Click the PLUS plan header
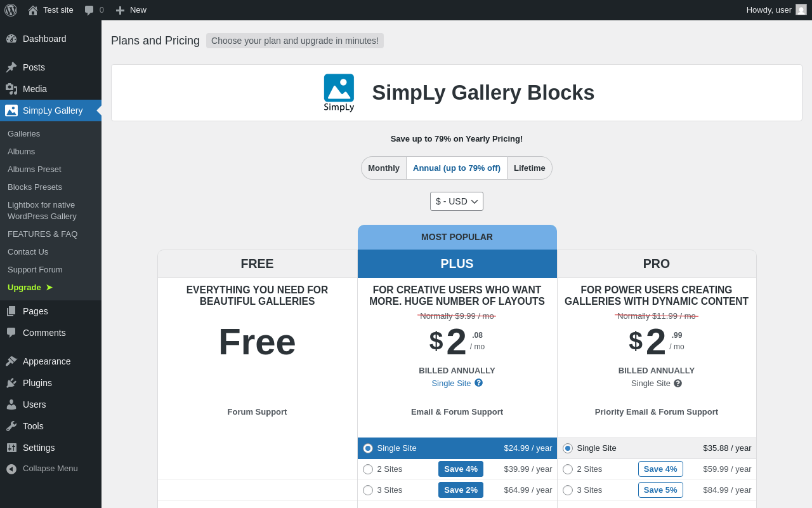Image resolution: width=812 pixels, height=508 pixels. [x=457, y=264]
